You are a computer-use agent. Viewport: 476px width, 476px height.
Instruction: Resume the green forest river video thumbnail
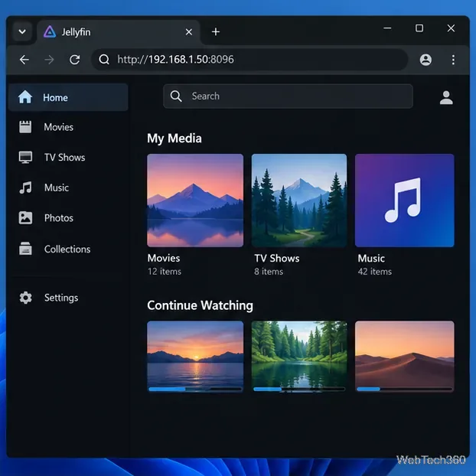(299, 356)
